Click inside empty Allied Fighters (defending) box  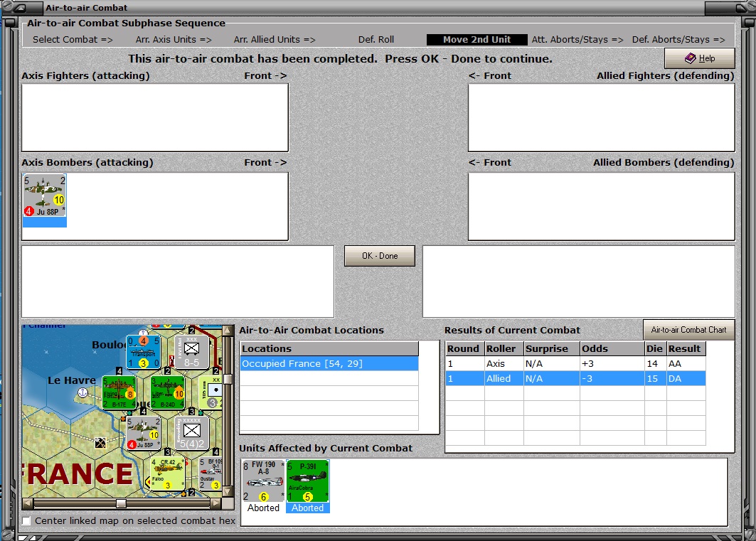click(x=601, y=117)
